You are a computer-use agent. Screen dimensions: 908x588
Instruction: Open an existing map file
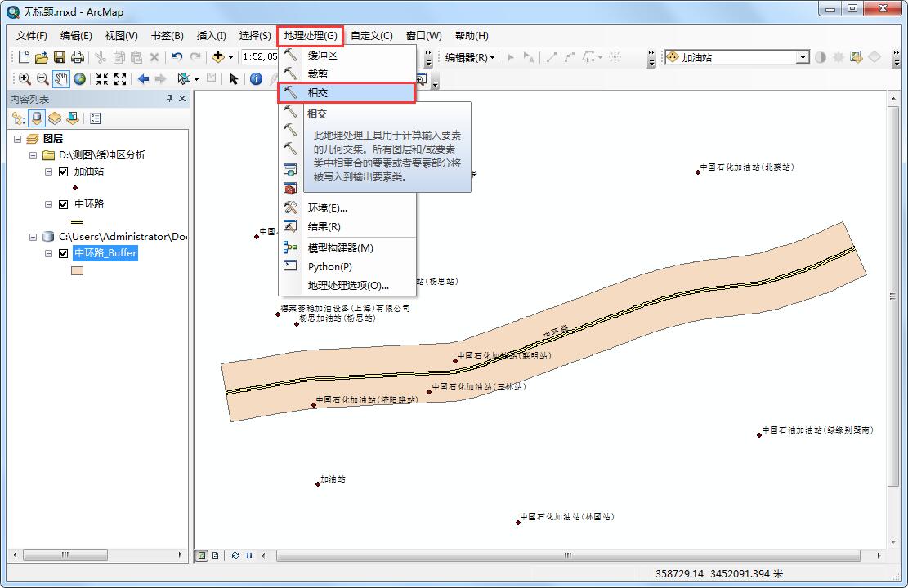(x=41, y=56)
